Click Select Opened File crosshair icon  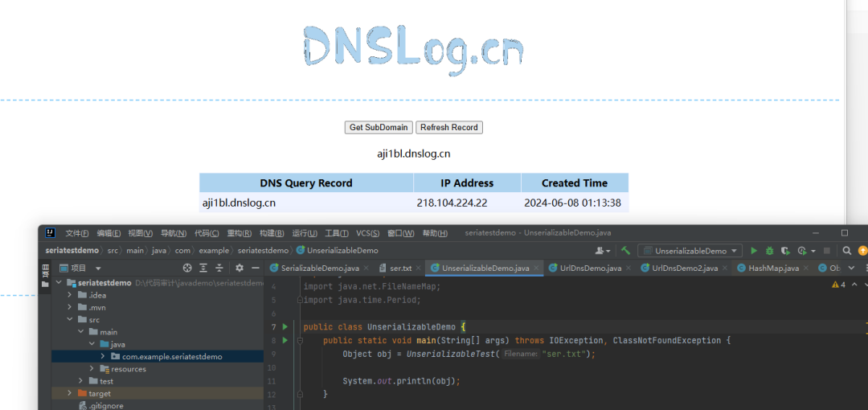(x=187, y=269)
